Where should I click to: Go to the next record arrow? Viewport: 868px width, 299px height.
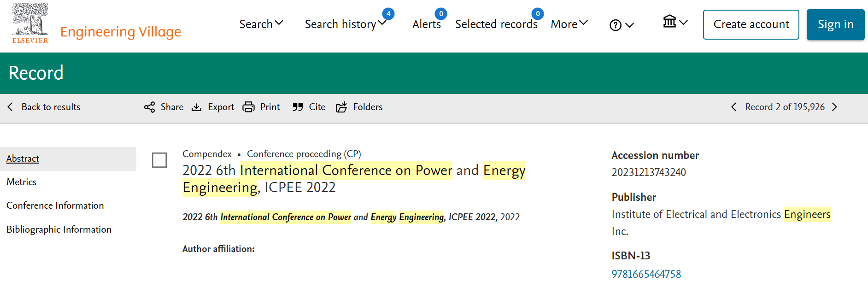[x=834, y=107]
